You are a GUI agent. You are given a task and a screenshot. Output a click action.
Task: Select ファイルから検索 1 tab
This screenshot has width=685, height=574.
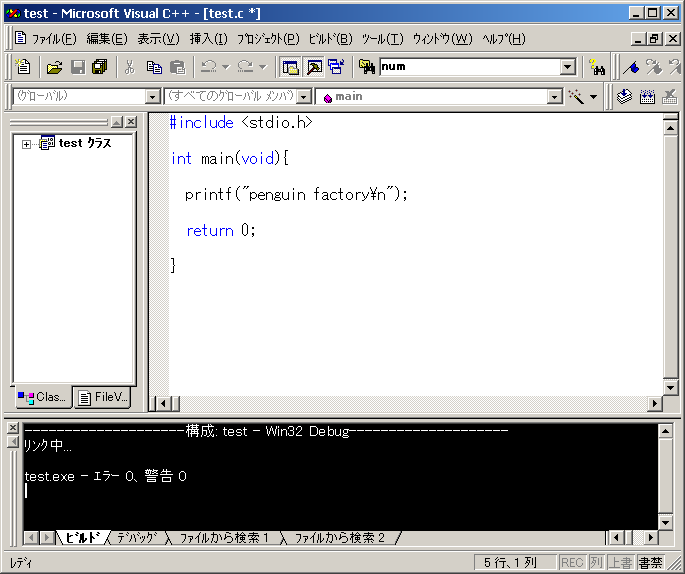click(224, 538)
